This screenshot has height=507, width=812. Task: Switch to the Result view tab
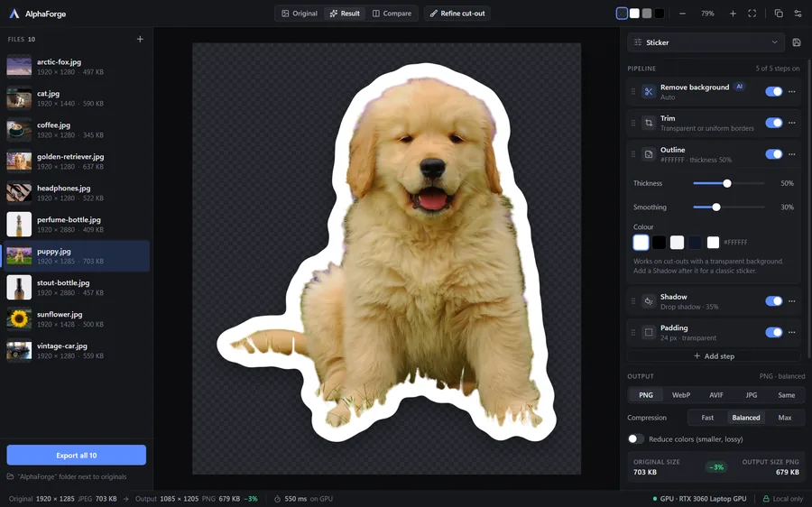(x=345, y=14)
